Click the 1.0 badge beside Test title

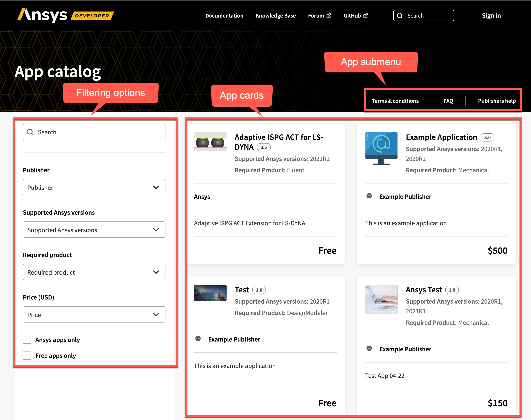[x=259, y=290]
